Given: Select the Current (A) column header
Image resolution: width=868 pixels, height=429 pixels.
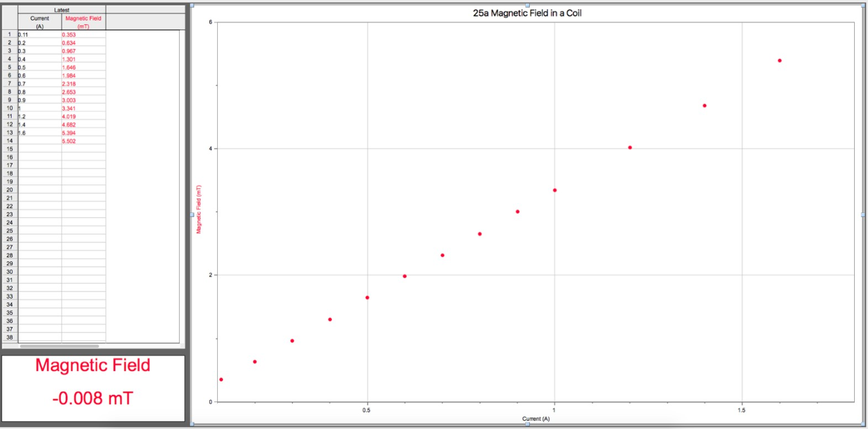Looking at the screenshot, I should click(40, 22).
